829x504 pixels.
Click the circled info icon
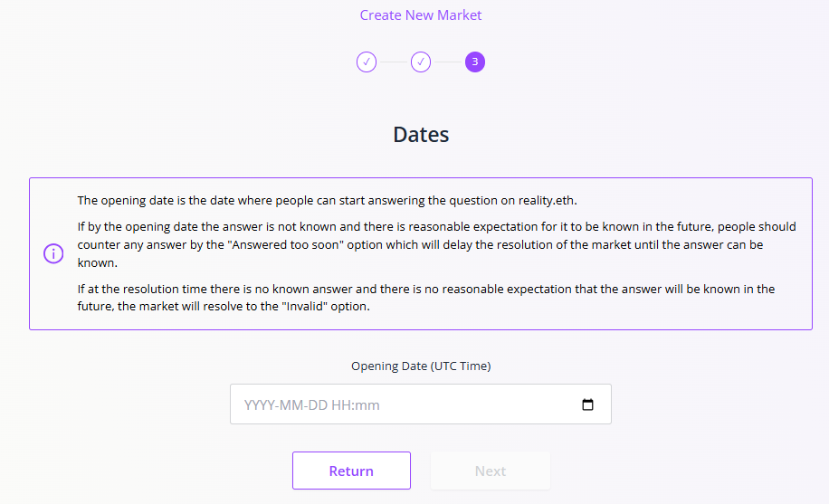point(53,253)
